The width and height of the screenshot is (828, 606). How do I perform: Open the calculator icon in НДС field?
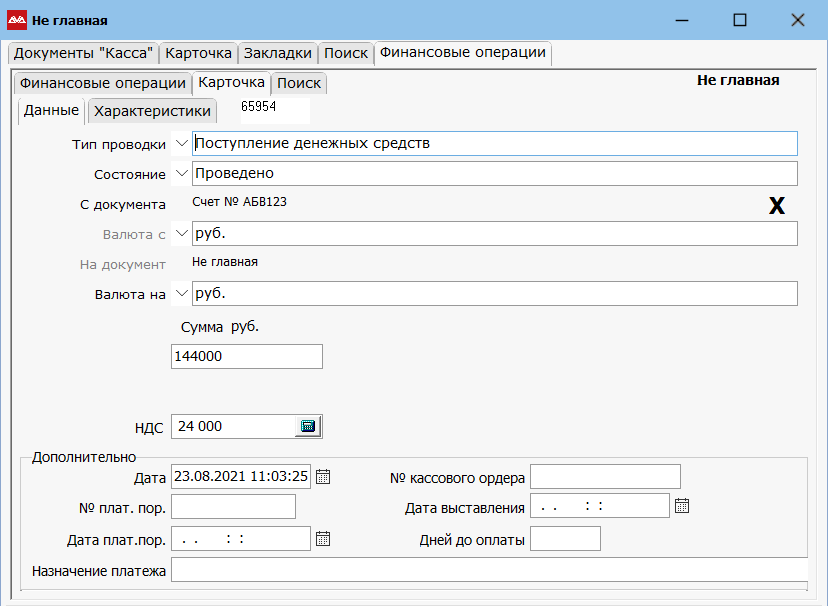pos(307,426)
